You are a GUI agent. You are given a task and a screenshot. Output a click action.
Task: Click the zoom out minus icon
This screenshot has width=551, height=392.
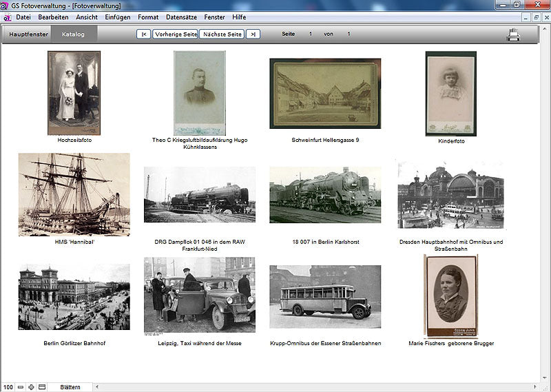(x=21, y=387)
